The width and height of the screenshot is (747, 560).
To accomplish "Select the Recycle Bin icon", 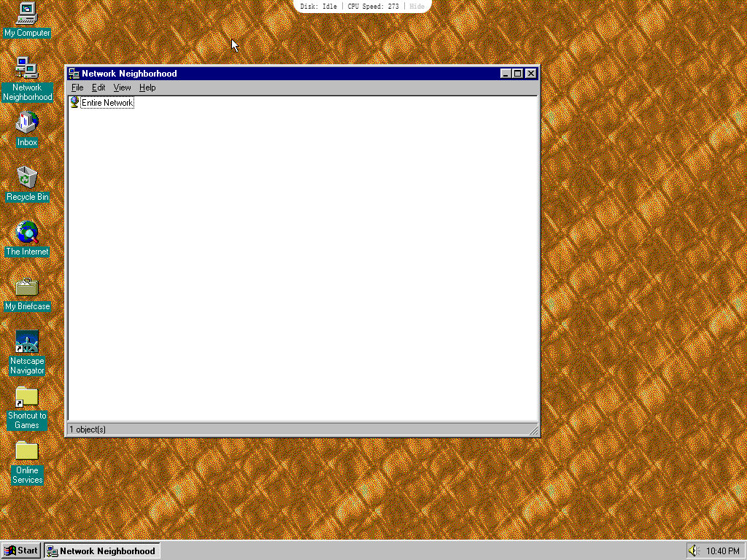I will [27, 177].
